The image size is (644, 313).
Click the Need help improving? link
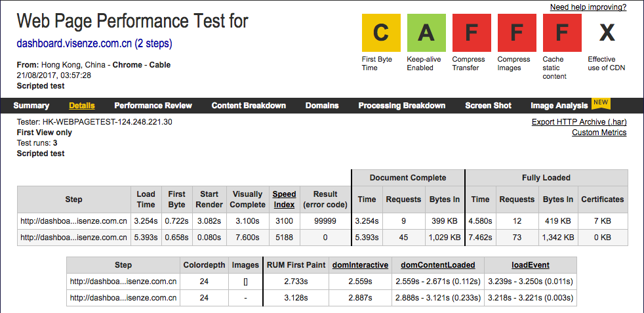(x=588, y=7)
